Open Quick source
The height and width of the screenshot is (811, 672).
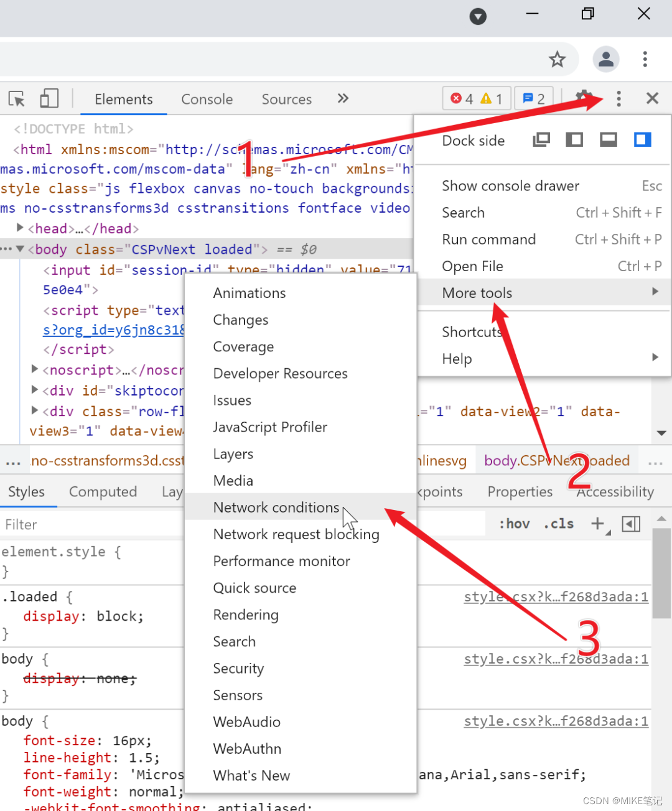pyautogui.click(x=301, y=587)
